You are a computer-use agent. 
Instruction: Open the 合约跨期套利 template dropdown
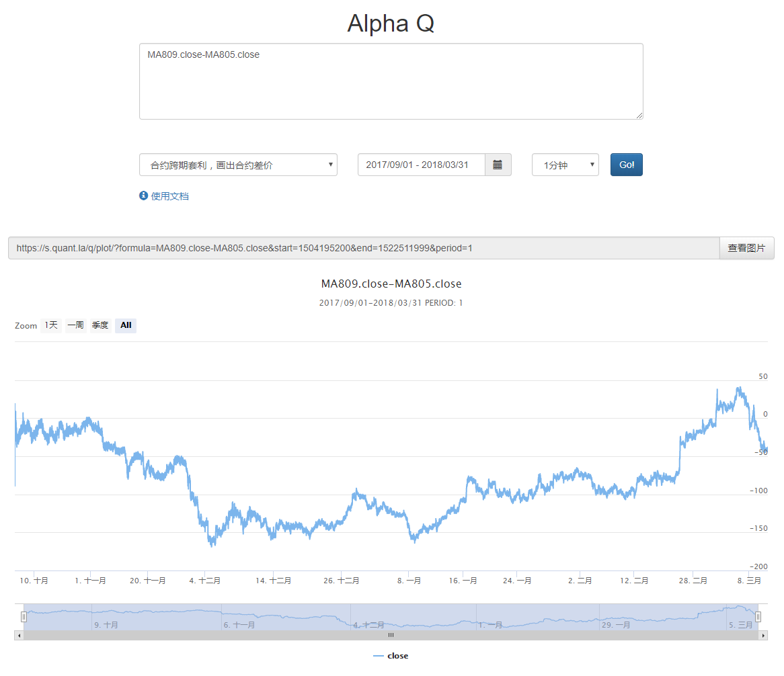tap(238, 165)
